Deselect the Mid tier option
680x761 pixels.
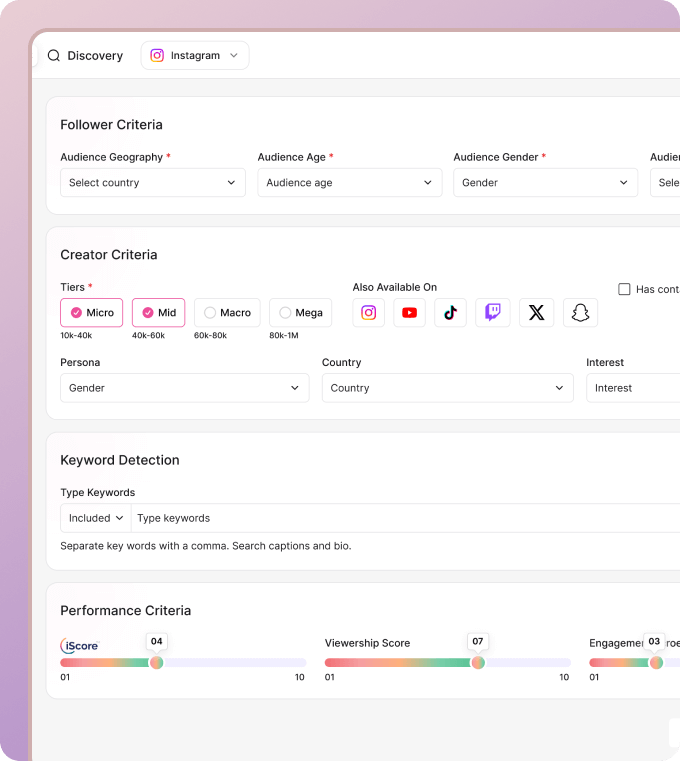158,313
